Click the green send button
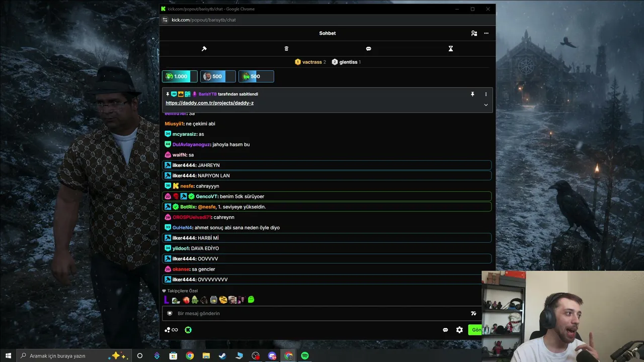This screenshot has height=362, width=644. (x=475, y=330)
